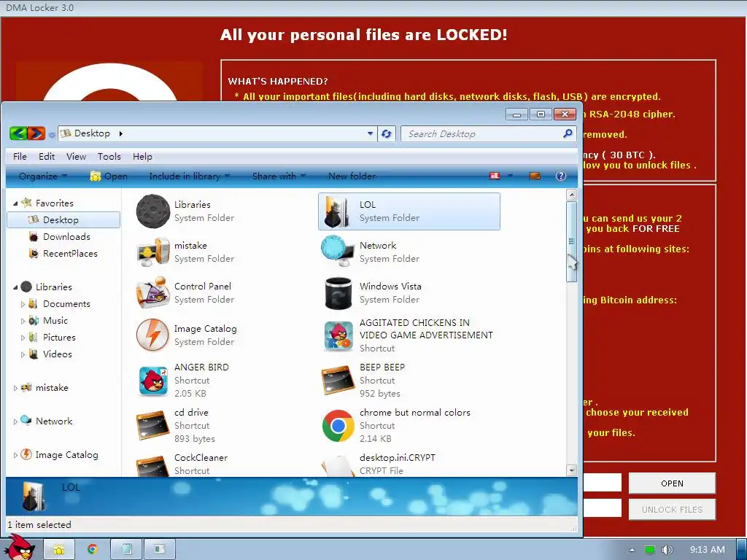
Task: Select chrome but normal colors icon
Action: pos(338,426)
